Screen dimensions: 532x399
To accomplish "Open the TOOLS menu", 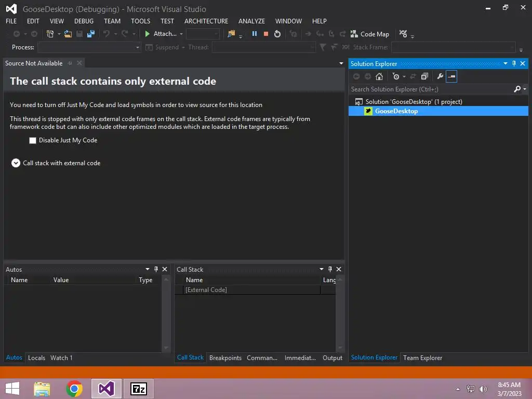I will coord(140,21).
